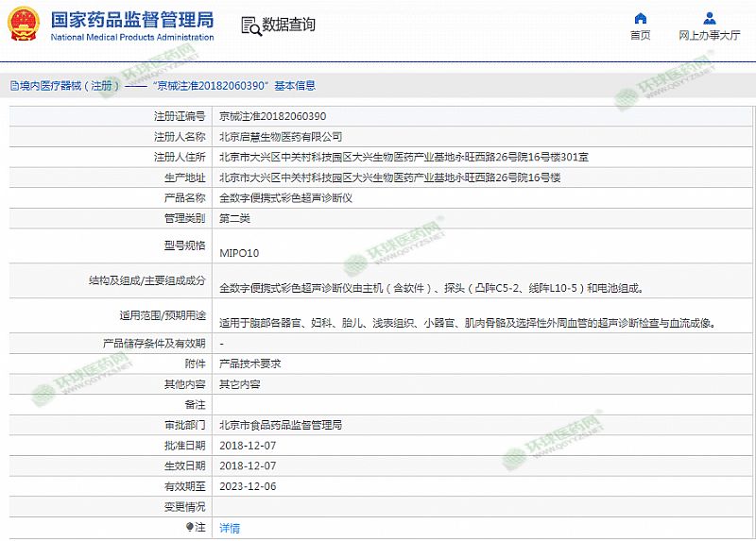The width and height of the screenshot is (756, 541).
Task: Click the 数据查询 document search icon
Action: [x=249, y=25]
